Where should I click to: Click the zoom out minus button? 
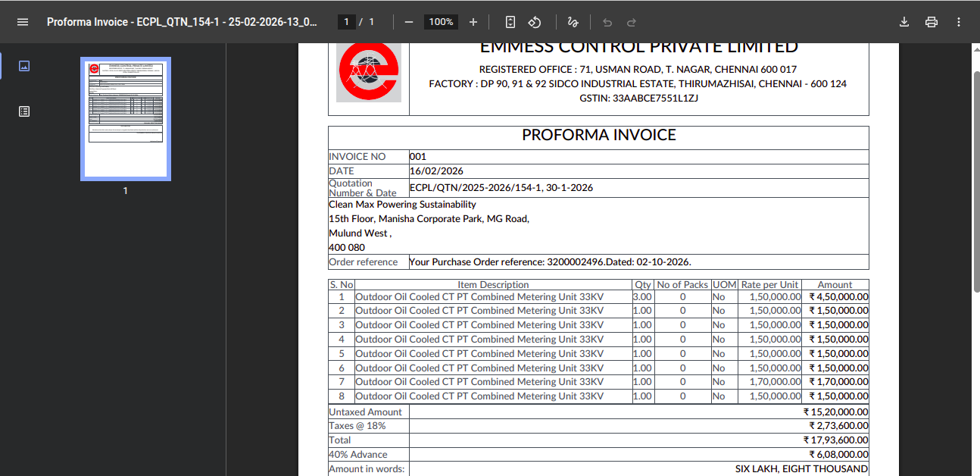(x=409, y=22)
